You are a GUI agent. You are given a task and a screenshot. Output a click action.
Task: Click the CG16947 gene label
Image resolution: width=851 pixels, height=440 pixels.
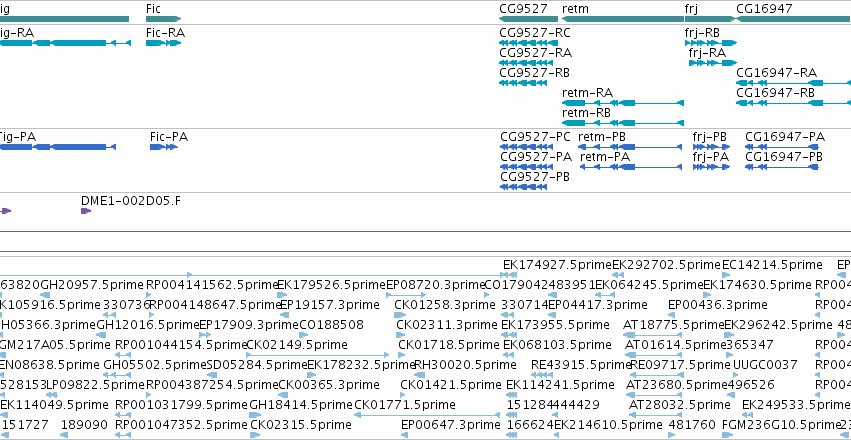[x=764, y=9]
